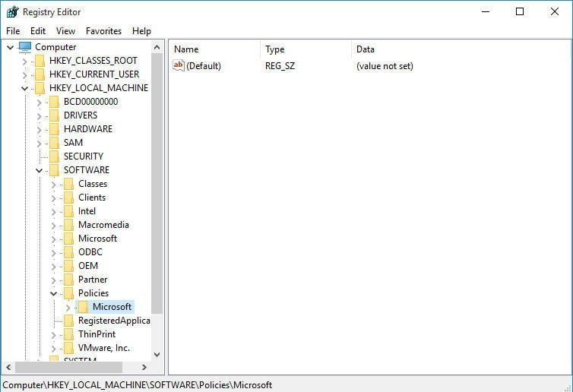Image resolution: width=573 pixels, height=392 pixels.
Task: Collapse the Policies node arrow
Action: coord(53,294)
